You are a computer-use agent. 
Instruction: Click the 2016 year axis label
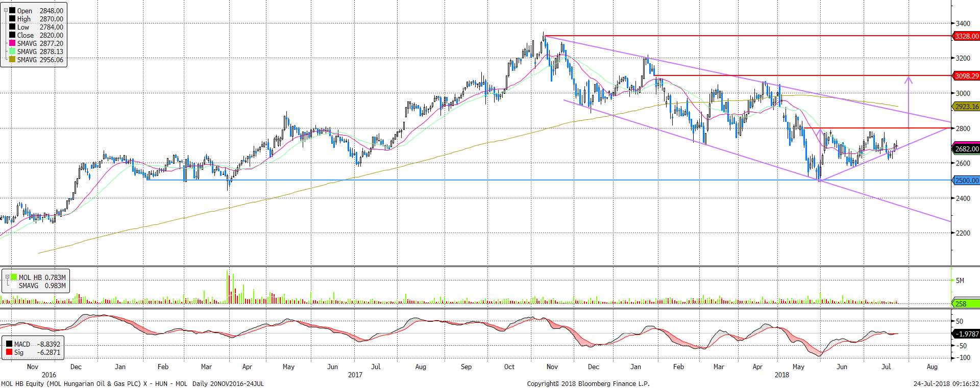[x=49, y=375]
